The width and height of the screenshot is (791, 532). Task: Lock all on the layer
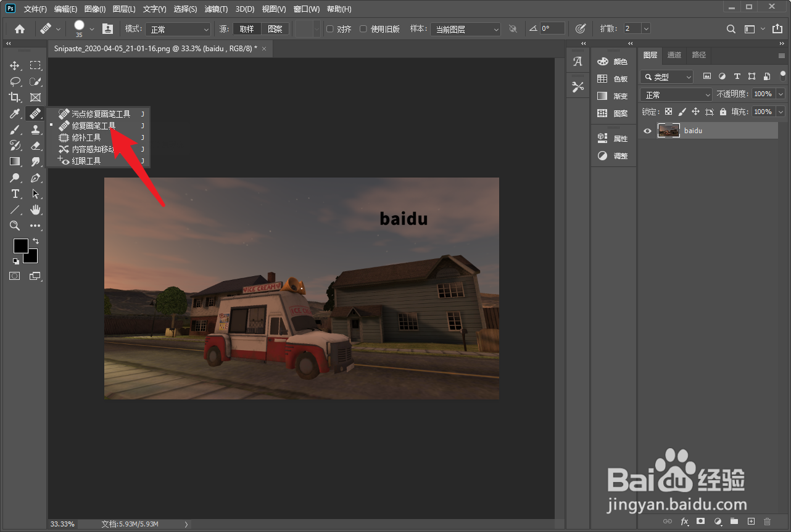point(723,112)
